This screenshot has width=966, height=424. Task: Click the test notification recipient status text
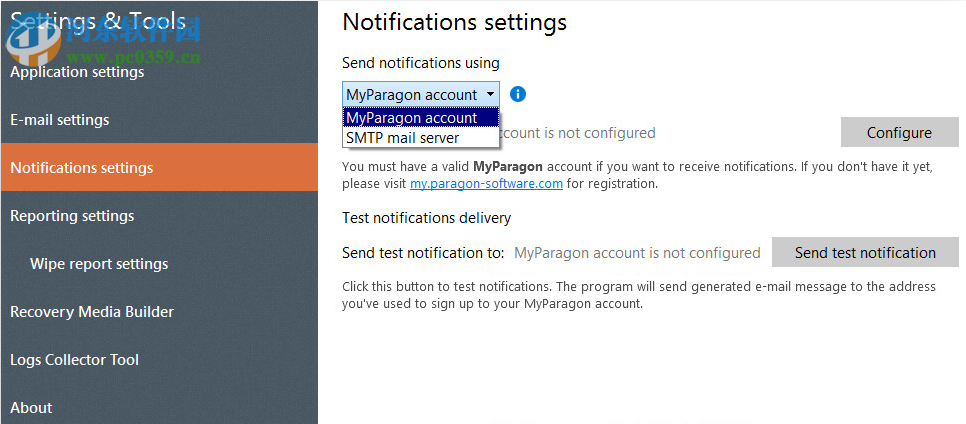coord(637,253)
